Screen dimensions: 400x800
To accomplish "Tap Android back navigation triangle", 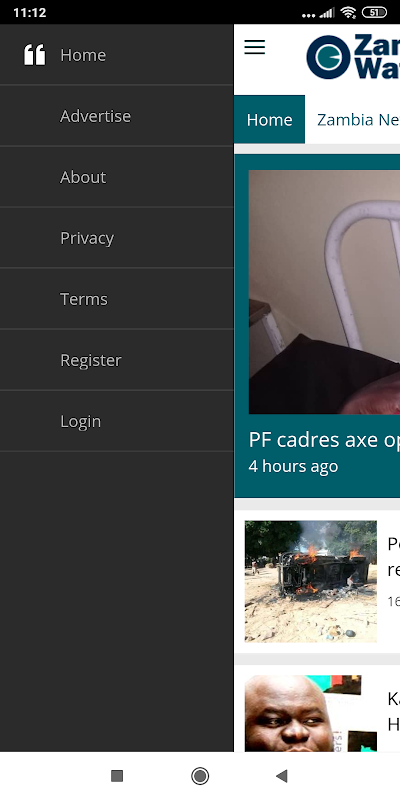I will coord(282,776).
